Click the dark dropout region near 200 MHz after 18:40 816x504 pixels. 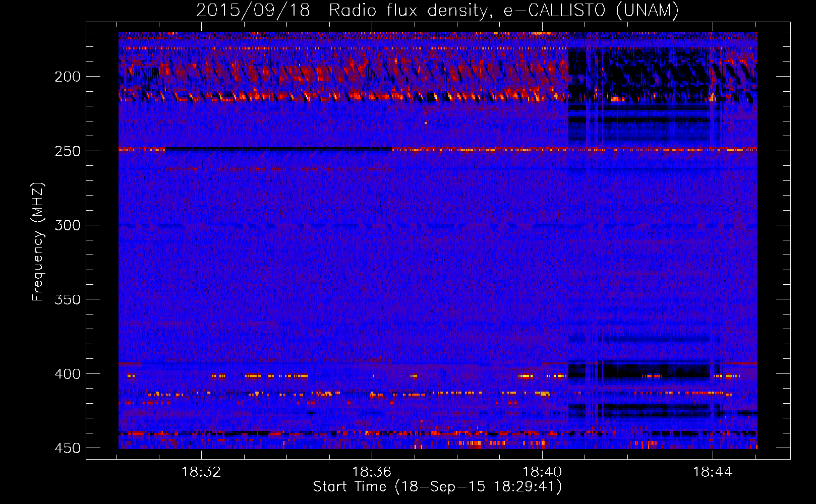pyautogui.click(x=640, y=76)
